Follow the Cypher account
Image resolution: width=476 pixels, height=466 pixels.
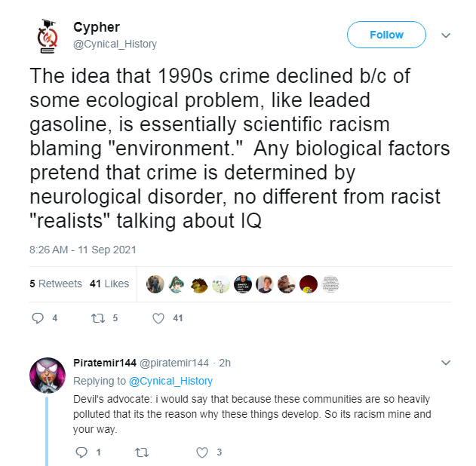386,35
